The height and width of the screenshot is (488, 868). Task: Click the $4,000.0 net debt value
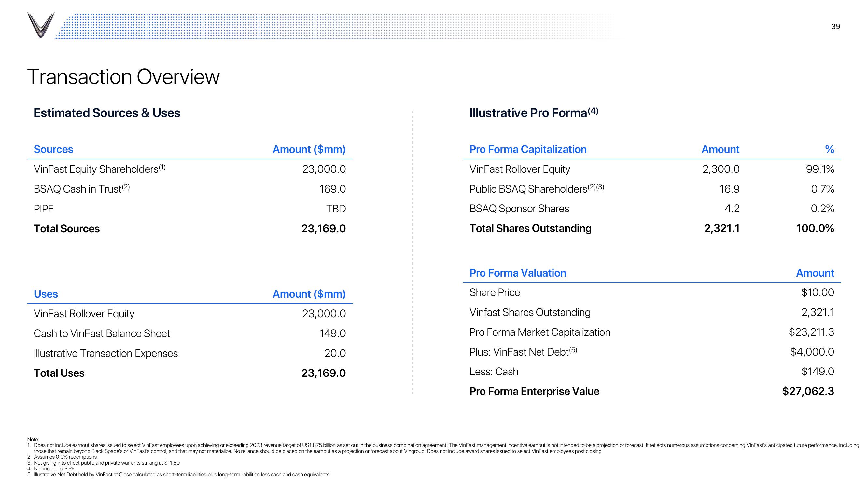(812, 352)
